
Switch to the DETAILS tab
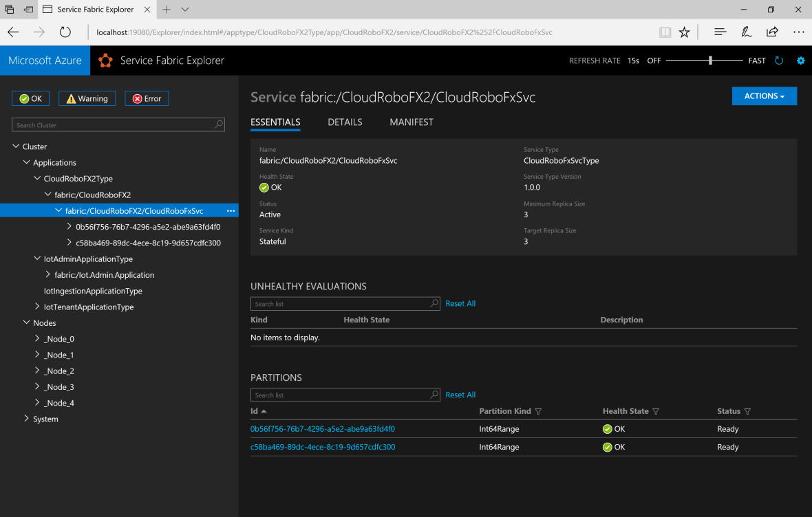pyautogui.click(x=345, y=122)
